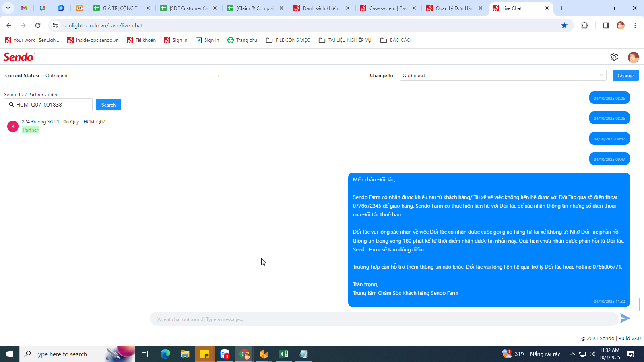Expand the Change to Outbound dropdown

(503, 75)
